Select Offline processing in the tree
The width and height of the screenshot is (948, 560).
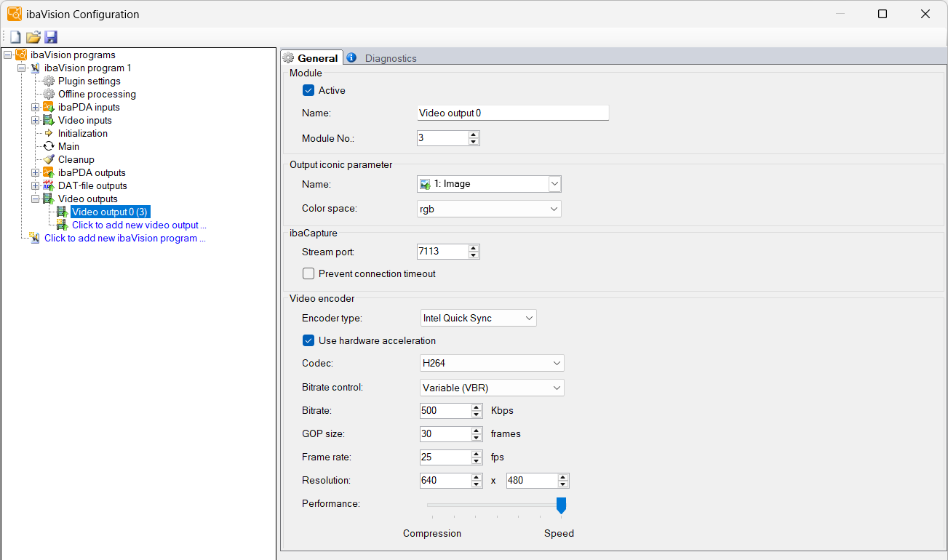point(97,94)
